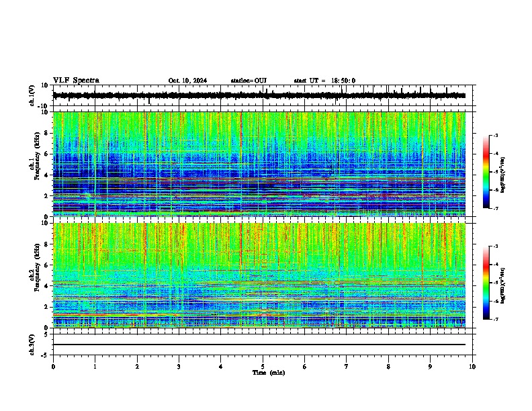This screenshot has width=532, height=411.
Task: Click the 'VLF Spectra' title text
Action: [x=76, y=81]
